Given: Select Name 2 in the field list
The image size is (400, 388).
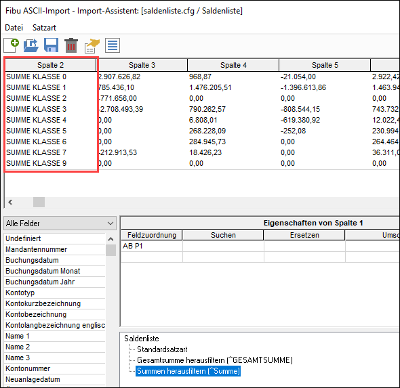Looking at the screenshot, I should (x=54, y=347).
